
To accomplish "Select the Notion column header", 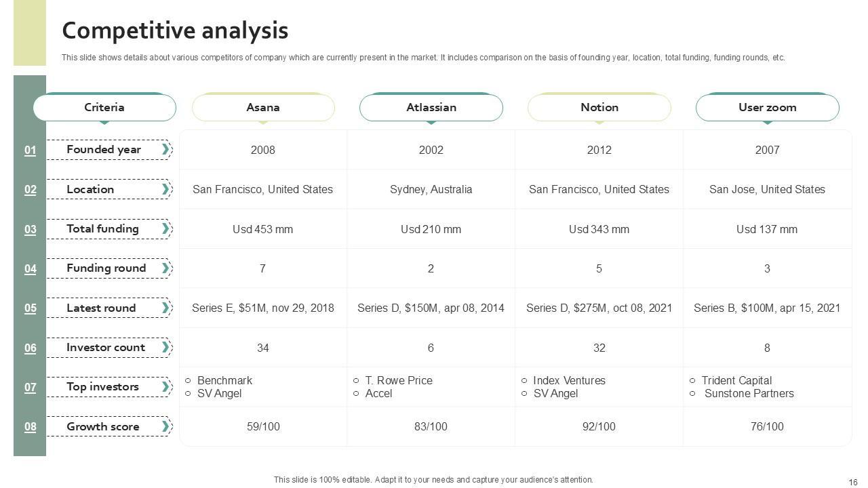I will pos(599,107).
